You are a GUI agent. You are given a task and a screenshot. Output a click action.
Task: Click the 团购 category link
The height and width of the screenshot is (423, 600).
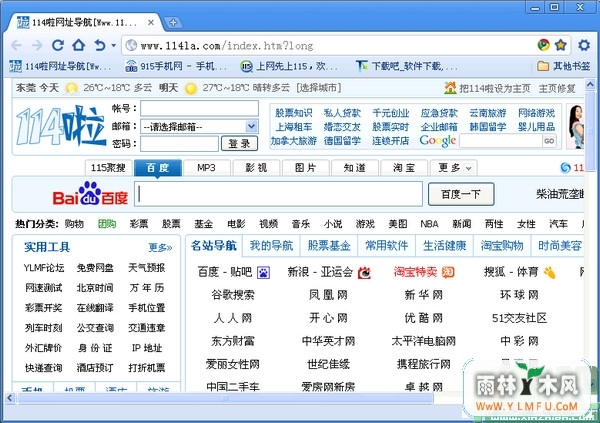(107, 224)
